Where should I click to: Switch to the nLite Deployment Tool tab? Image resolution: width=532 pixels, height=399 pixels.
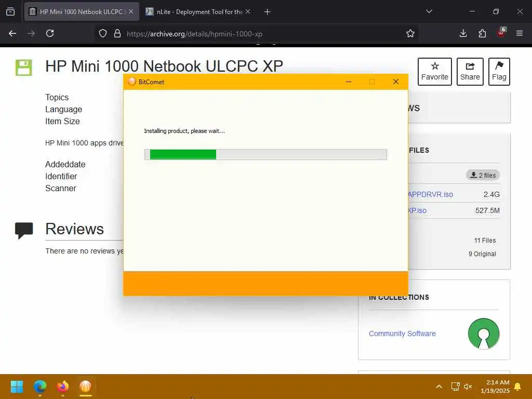(198, 12)
